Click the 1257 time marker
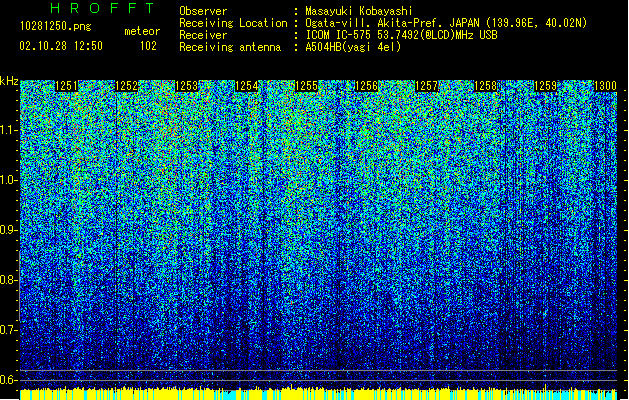Image resolution: width=629 pixels, height=400 pixels. pos(426,86)
